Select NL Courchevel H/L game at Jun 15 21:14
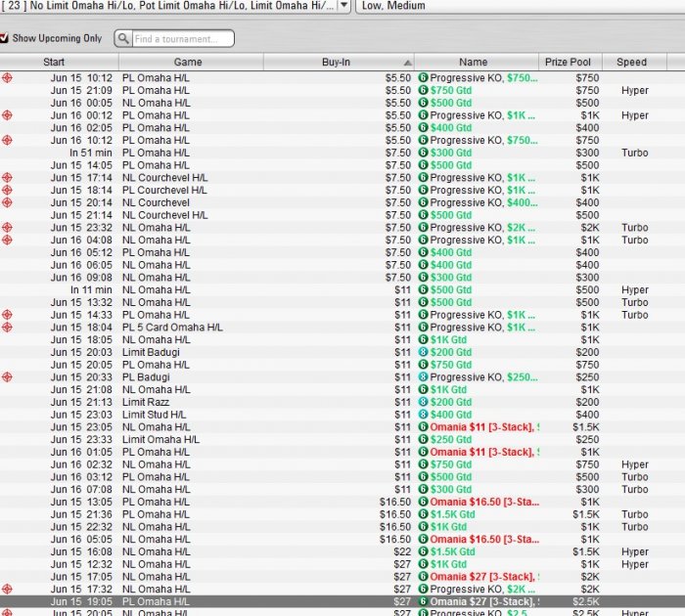The image size is (685, 616). [164, 215]
